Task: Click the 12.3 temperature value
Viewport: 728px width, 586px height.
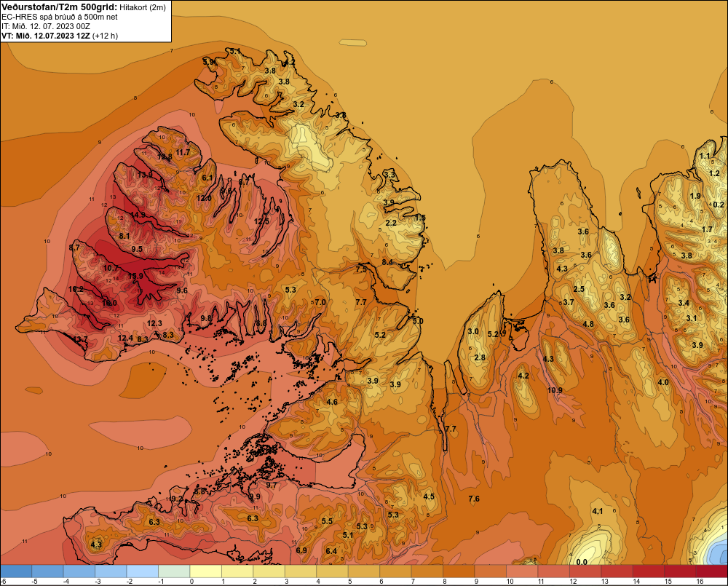Action: click(154, 323)
